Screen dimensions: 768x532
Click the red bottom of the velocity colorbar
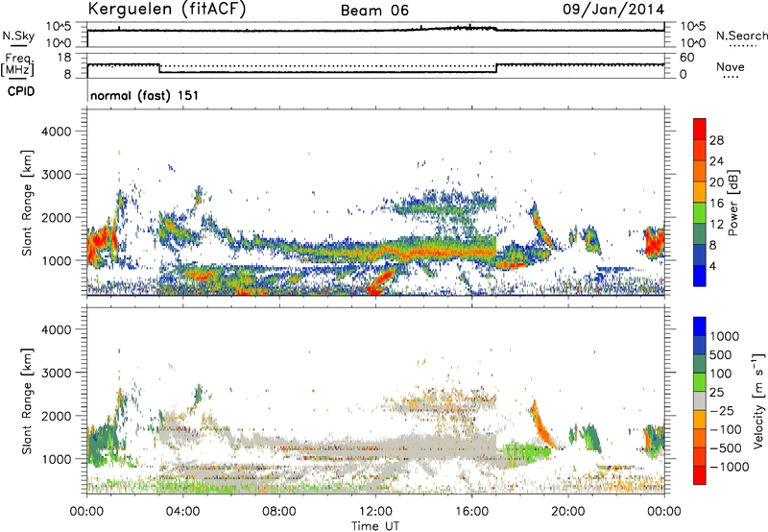pyautogui.click(x=700, y=475)
